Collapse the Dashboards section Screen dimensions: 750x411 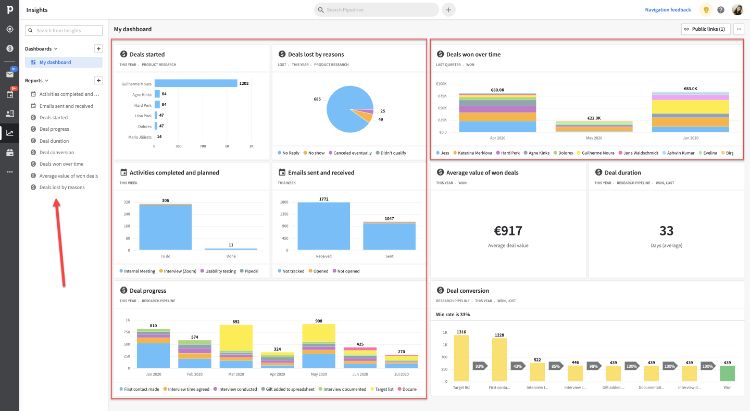click(41, 49)
